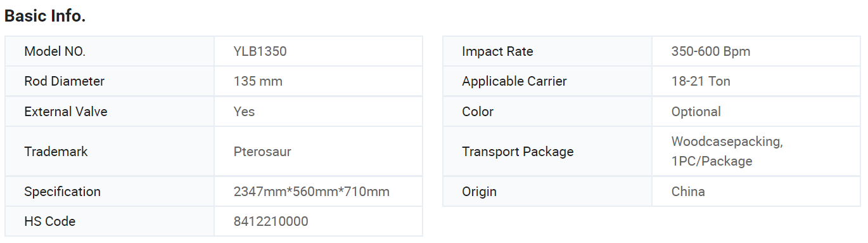Select the Applicable Carrier label
868x243 pixels.
coord(514,81)
